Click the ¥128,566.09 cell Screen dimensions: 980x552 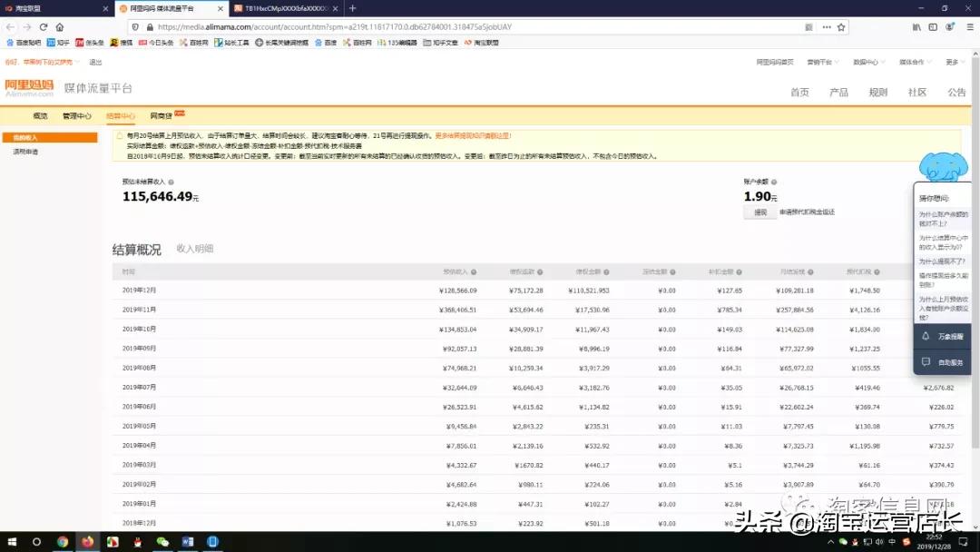coord(458,291)
